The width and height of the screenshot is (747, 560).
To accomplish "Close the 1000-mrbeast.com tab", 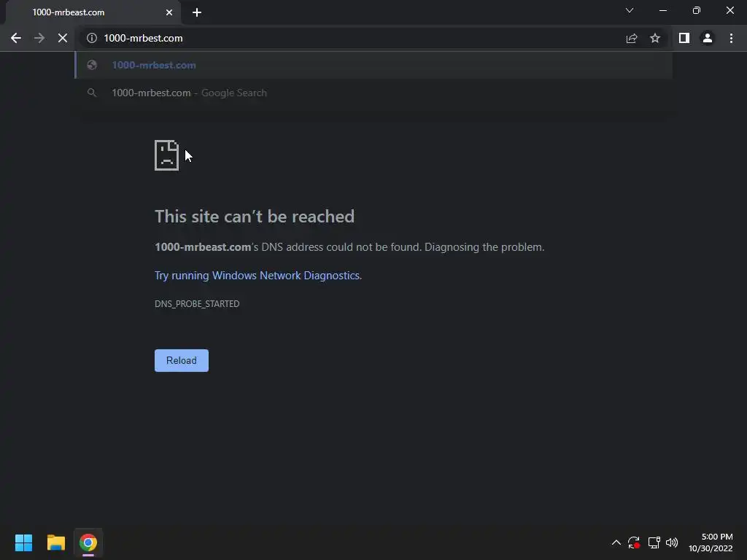I will tap(169, 12).
